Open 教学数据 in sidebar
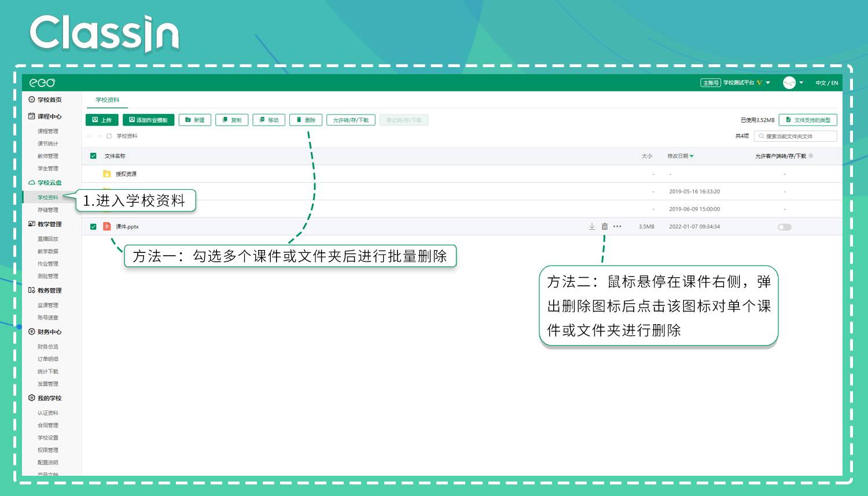868x496 pixels. point(48,251)
